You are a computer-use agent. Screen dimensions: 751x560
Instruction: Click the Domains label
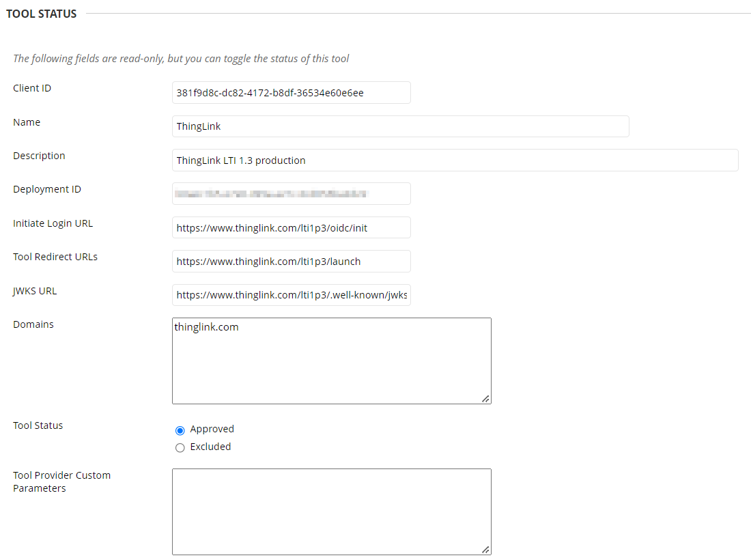pos(33,324)
